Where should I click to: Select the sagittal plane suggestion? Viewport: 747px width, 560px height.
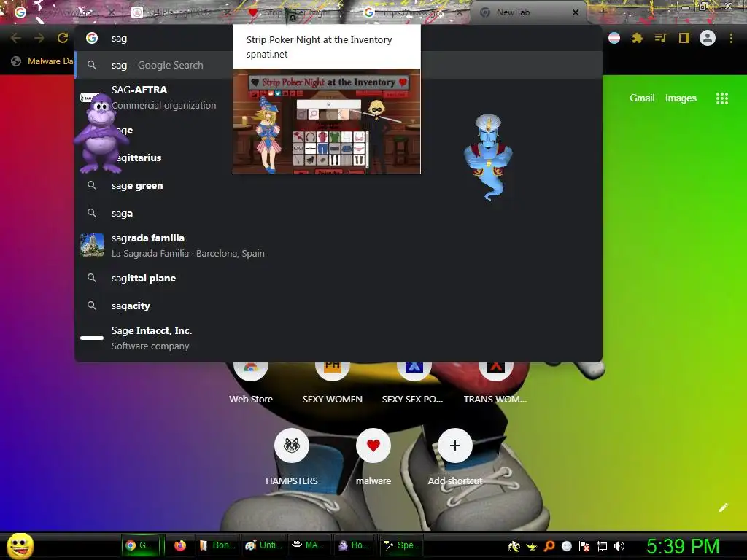pyautogui.click(x=338, y=278)
